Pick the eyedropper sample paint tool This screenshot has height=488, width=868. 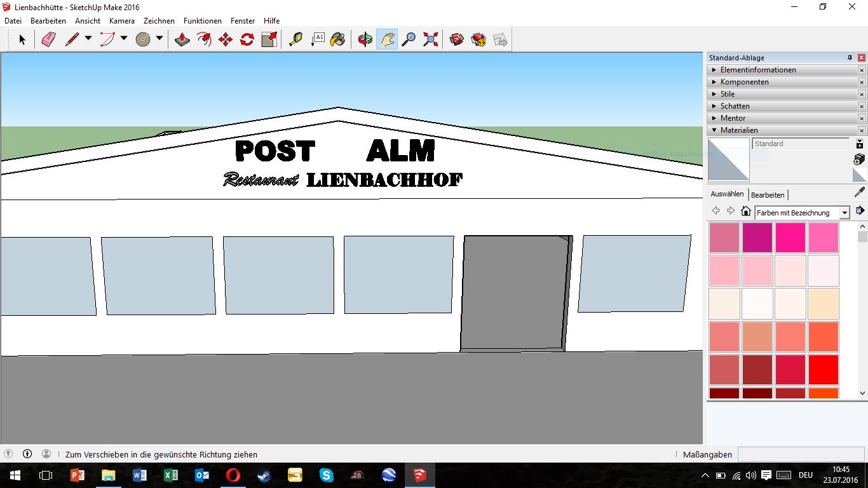pos(860,192)
